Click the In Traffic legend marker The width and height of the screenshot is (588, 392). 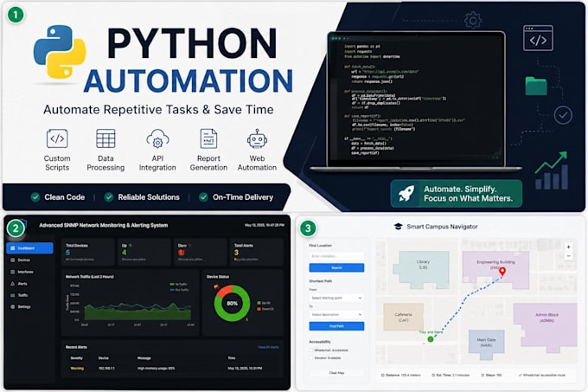pos(172,284)
